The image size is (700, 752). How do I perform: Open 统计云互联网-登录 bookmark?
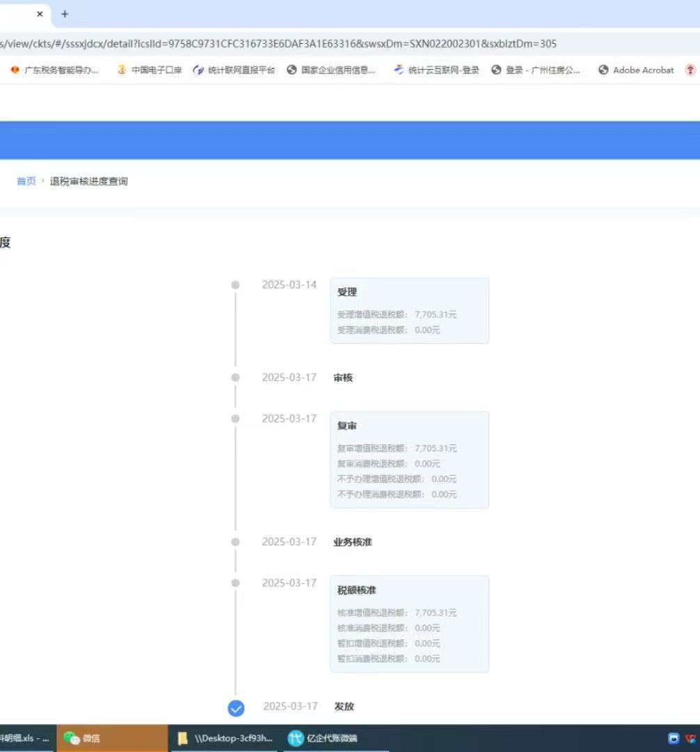[x=438, y=70]
